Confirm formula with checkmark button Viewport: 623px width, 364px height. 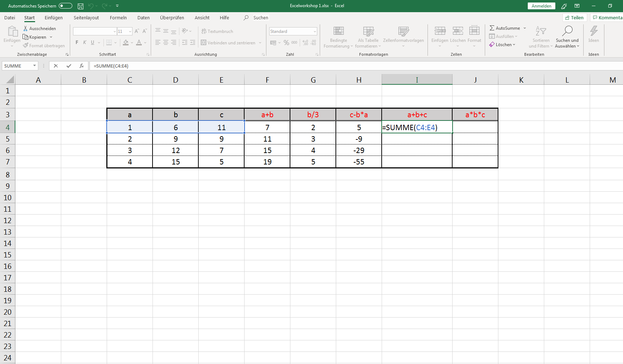pos(69,66)
